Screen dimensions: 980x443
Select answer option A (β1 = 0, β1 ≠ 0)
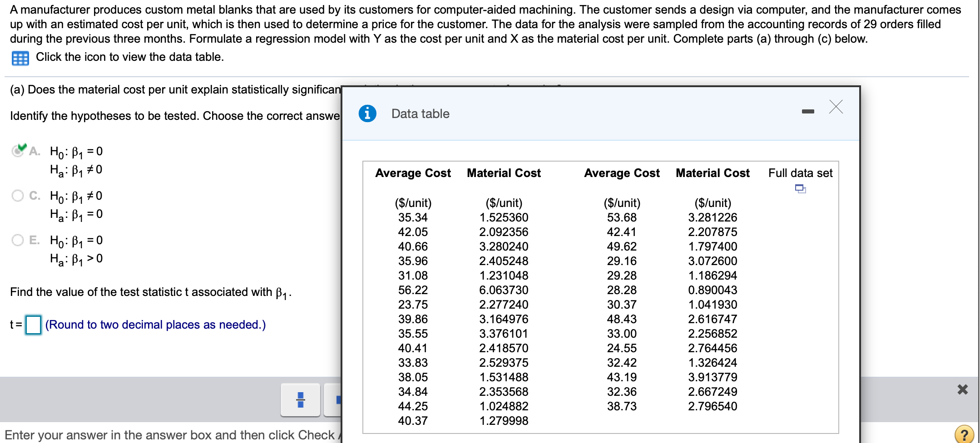pos(18,151)
